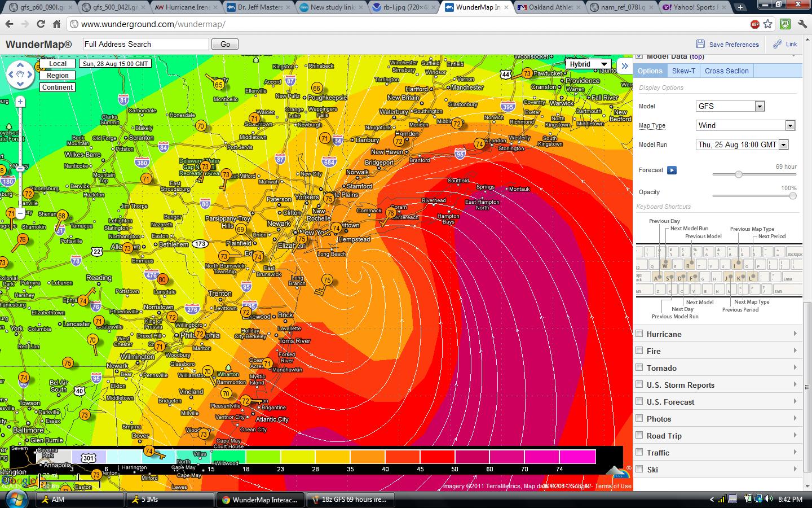
Task: Switch to the AW Hurricane Irene browser tab
Action: 187,7
